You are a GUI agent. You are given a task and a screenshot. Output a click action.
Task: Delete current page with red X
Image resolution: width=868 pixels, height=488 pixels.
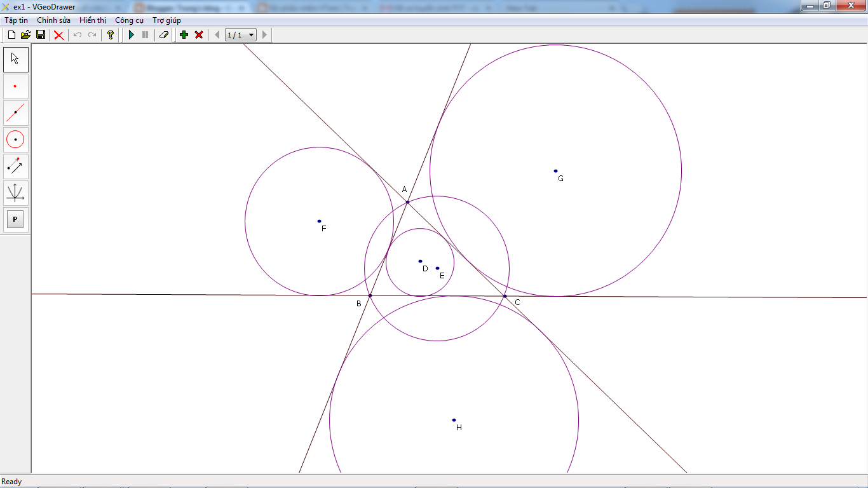[198, 35]
